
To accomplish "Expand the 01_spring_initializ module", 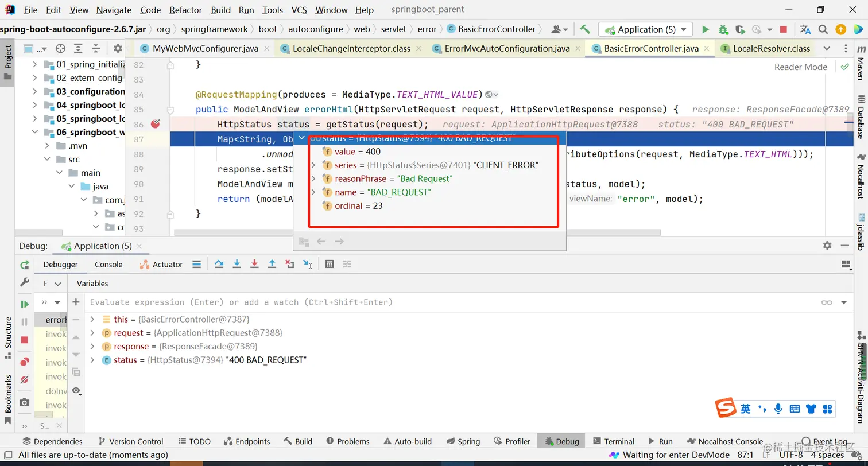I will click(34, 64).
